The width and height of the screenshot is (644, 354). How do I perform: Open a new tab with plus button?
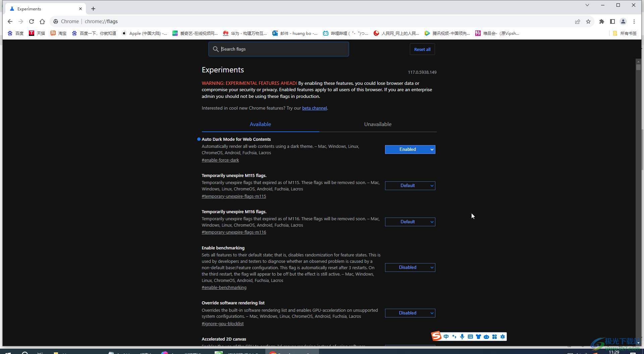(x=93, y=9)
